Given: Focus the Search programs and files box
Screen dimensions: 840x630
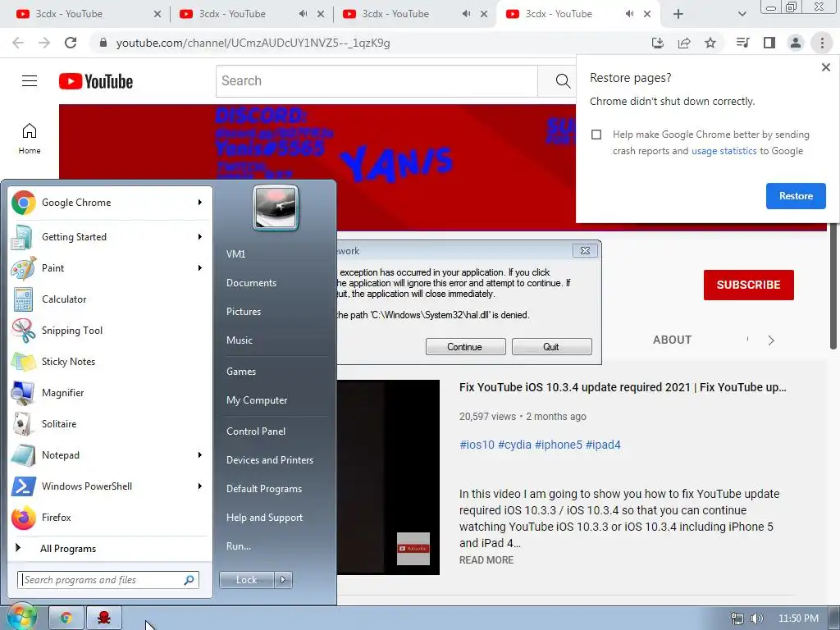Looking at the screenshot, I should [107, 580].
